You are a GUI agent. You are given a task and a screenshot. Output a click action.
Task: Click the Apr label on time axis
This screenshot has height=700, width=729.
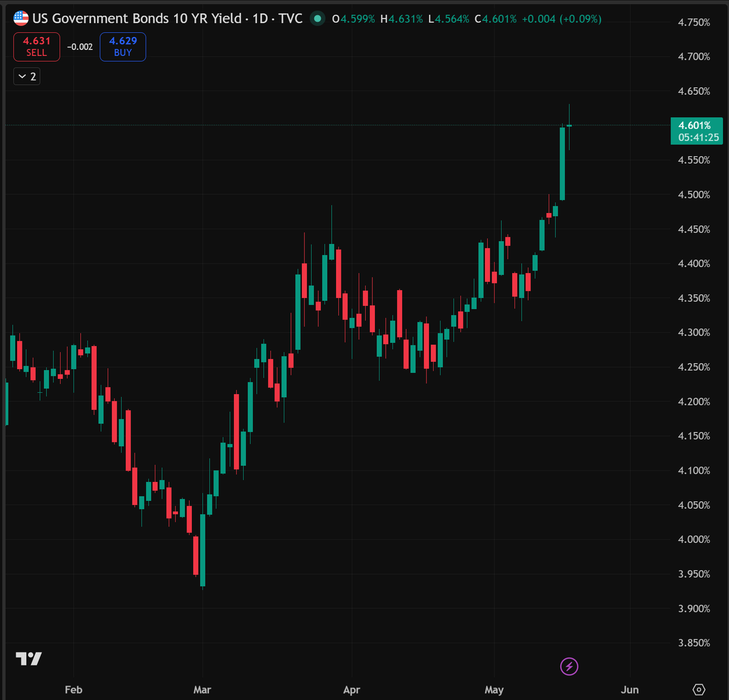click(352, 690)
